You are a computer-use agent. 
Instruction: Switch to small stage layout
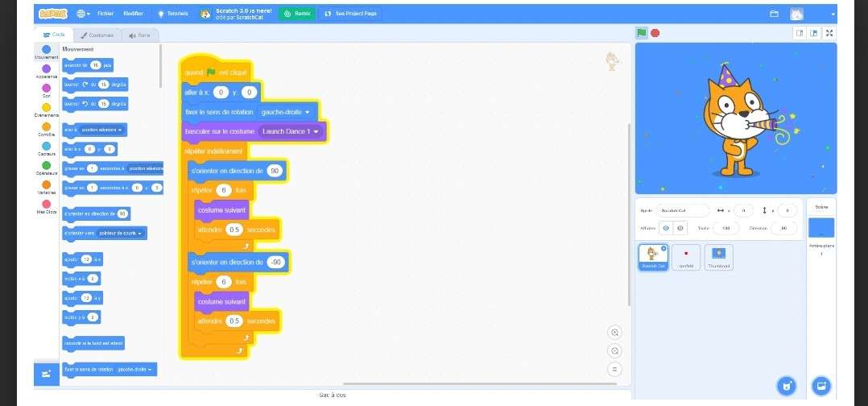click(x=800, y=33)
